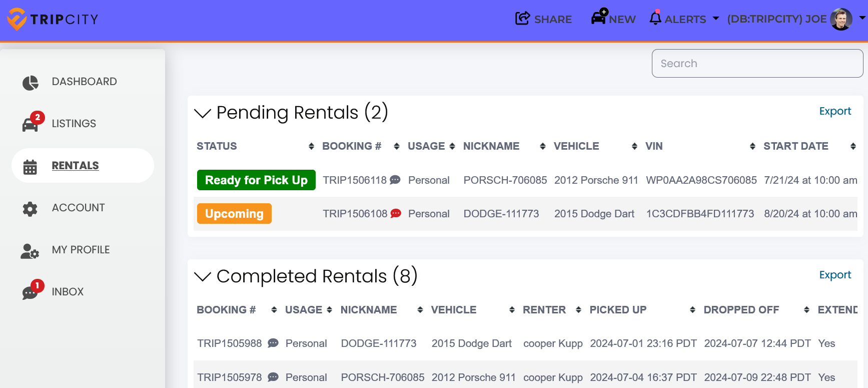Viewport: 868px width, 388px height.
Task: Click pending nickname DODGE-111773
Action: [x=501, y=214]
